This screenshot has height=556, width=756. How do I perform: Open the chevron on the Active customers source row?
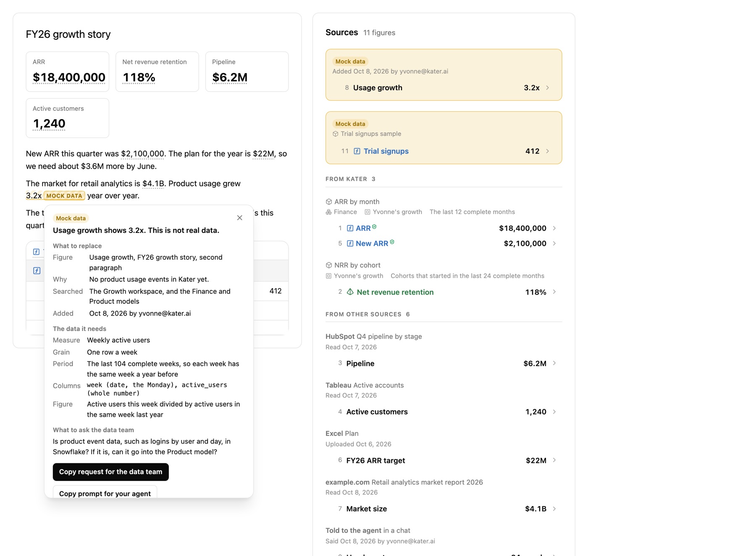(554, 412)
